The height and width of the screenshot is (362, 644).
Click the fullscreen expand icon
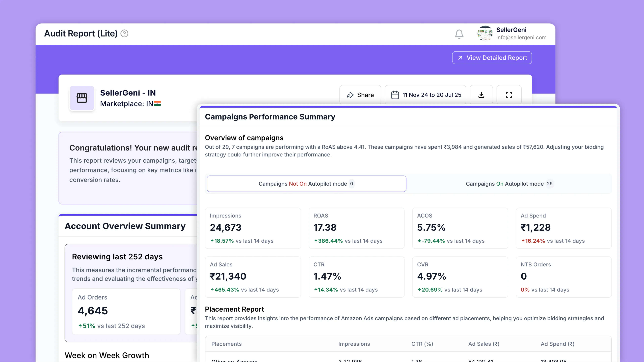coord(509,95)
